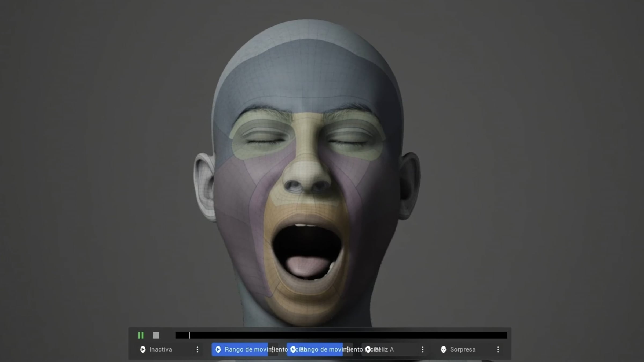Select the Sorpresa pose label

463,349
